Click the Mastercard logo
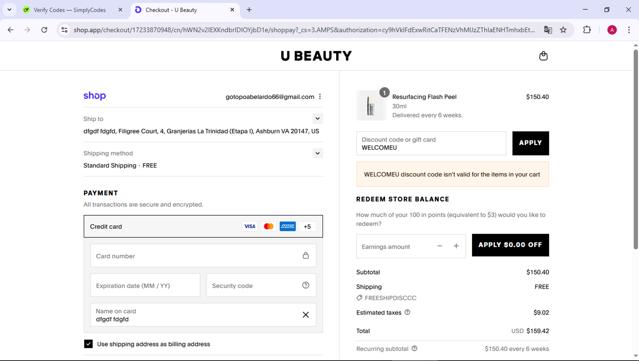The width and height of the screenshot is (639, 361). tap(268, 227)
